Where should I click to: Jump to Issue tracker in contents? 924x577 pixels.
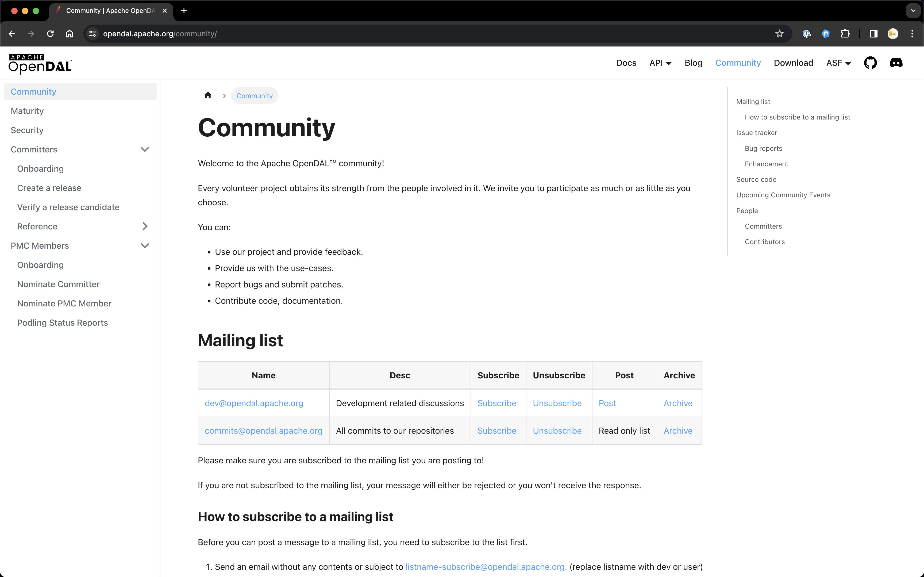(756, 133)
